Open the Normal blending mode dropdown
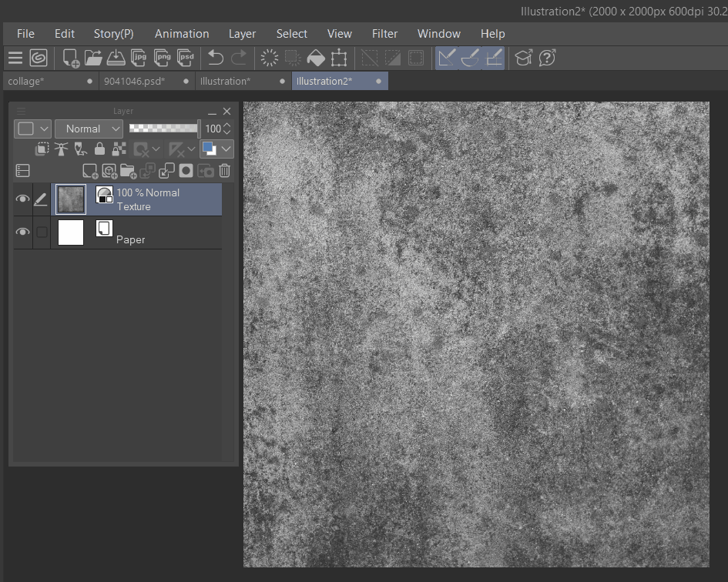 tap(89, 129)
